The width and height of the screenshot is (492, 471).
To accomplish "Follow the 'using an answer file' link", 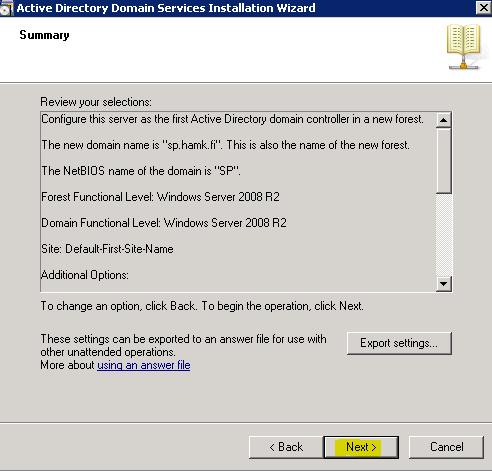I will 144,365.
